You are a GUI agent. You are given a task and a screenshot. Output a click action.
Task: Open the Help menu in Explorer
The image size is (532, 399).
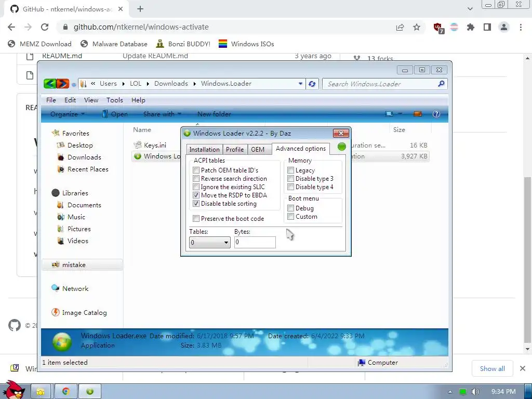point(138,100)
